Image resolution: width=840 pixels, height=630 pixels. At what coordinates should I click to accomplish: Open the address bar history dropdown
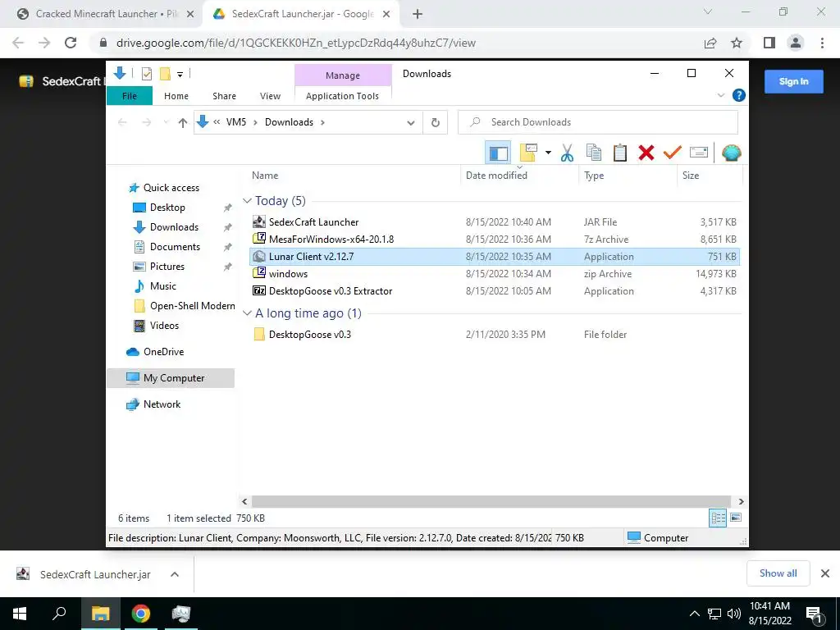(411, 123)
